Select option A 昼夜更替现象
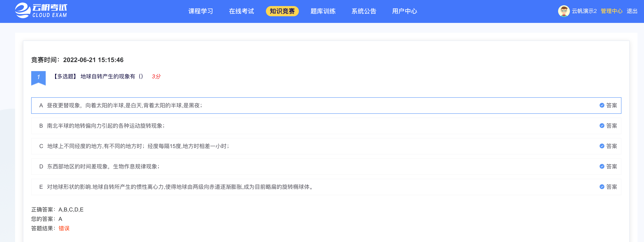 [x=326, y=106]
